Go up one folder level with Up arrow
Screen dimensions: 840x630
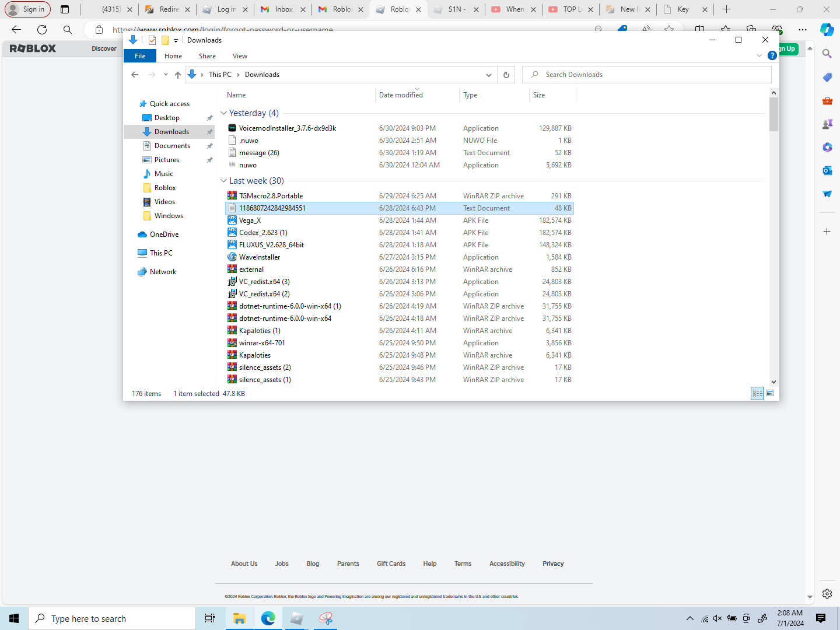178,75
